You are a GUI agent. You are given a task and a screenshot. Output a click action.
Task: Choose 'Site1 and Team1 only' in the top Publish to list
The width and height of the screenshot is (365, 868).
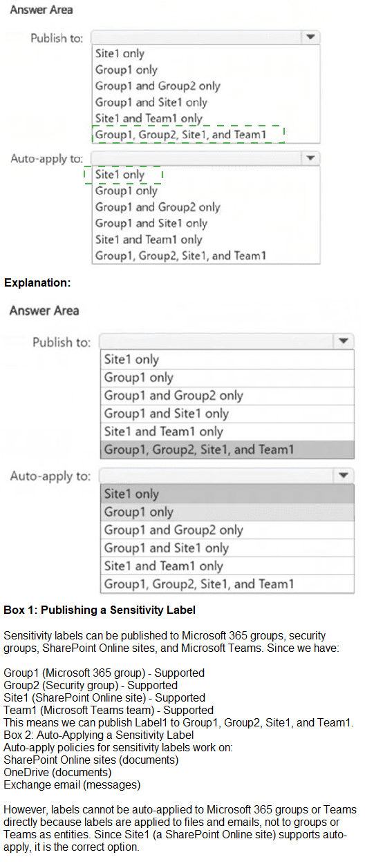point(149,118)
